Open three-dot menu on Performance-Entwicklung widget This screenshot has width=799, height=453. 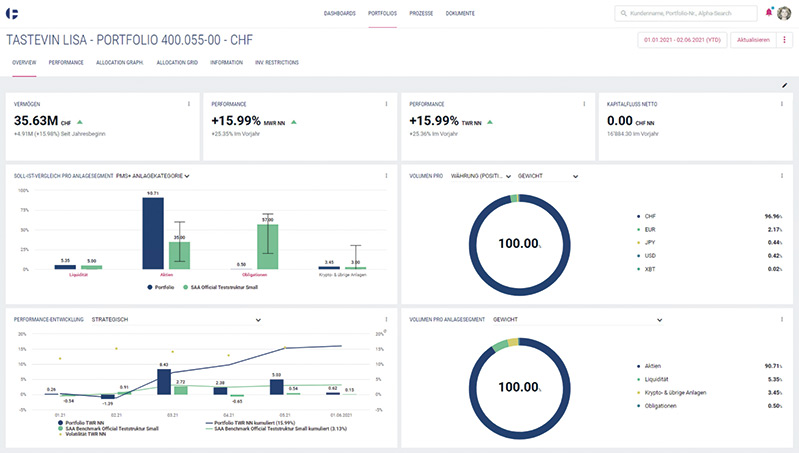tap(386, 319)
